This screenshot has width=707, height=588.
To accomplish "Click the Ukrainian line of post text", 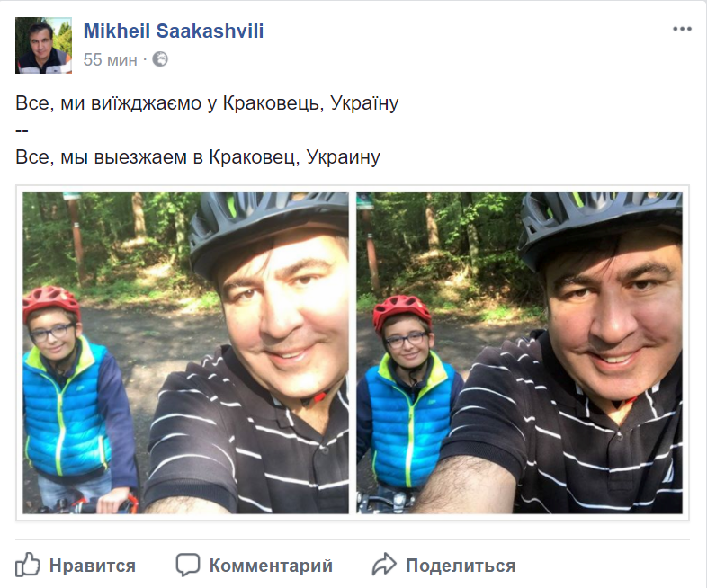I will click(207, 103).
